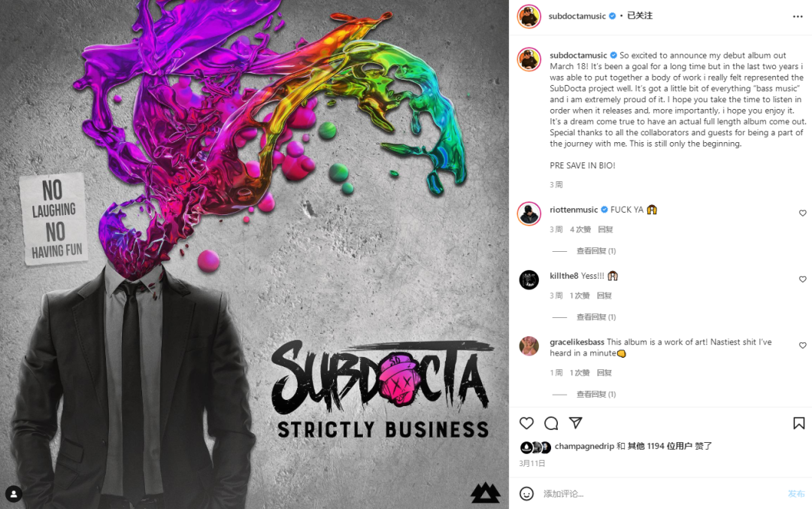This screenshot has width=812, height=509.
Task: Expand replies under riottenmusic's comment
Action: (596, 250)
